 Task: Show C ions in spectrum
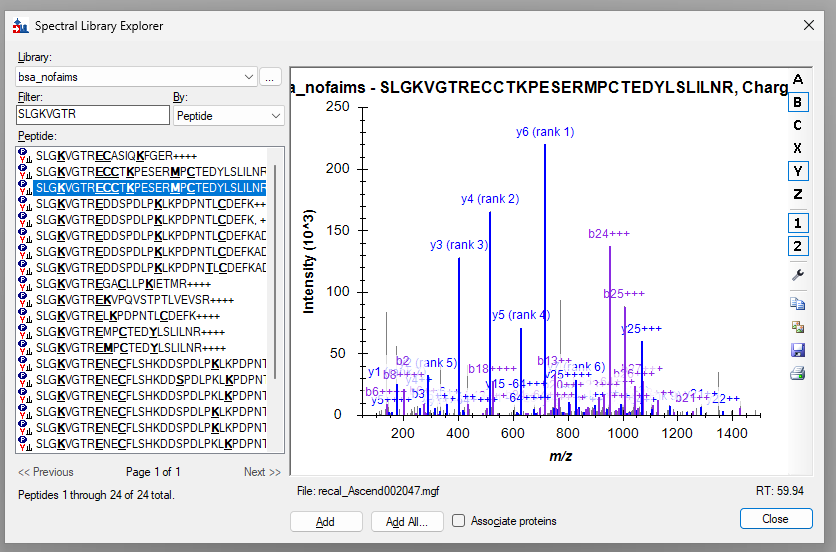tap(797, 125)
